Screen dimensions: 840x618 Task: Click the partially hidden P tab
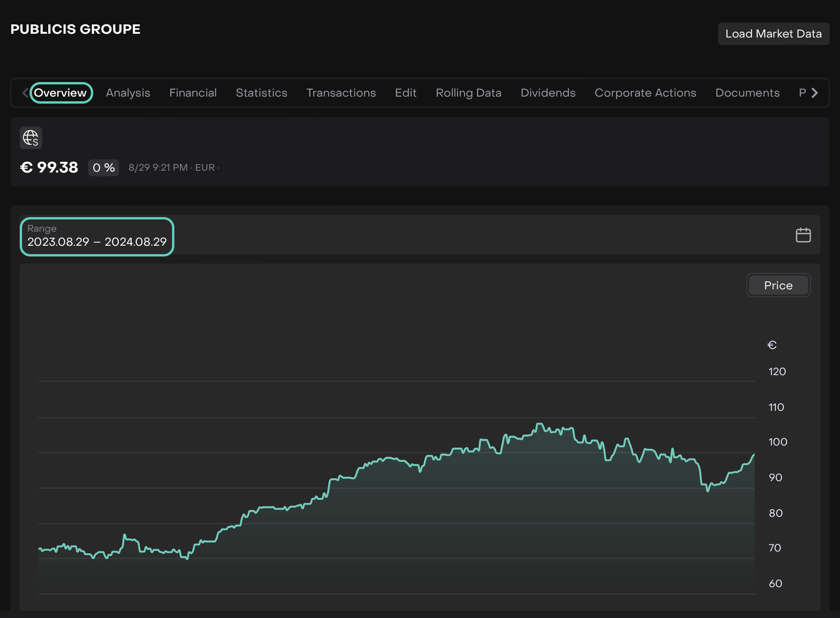click(x=802, y=93)
